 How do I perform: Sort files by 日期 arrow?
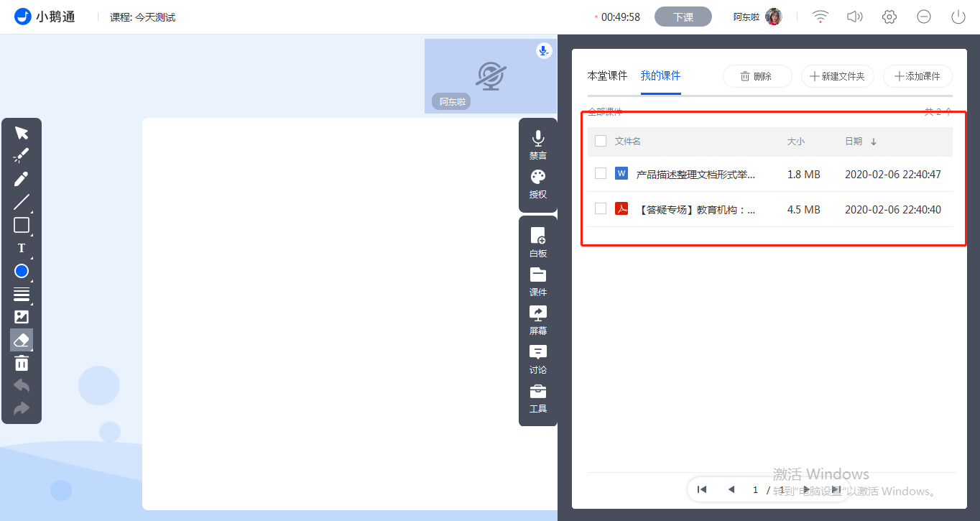tap(874, 142)
